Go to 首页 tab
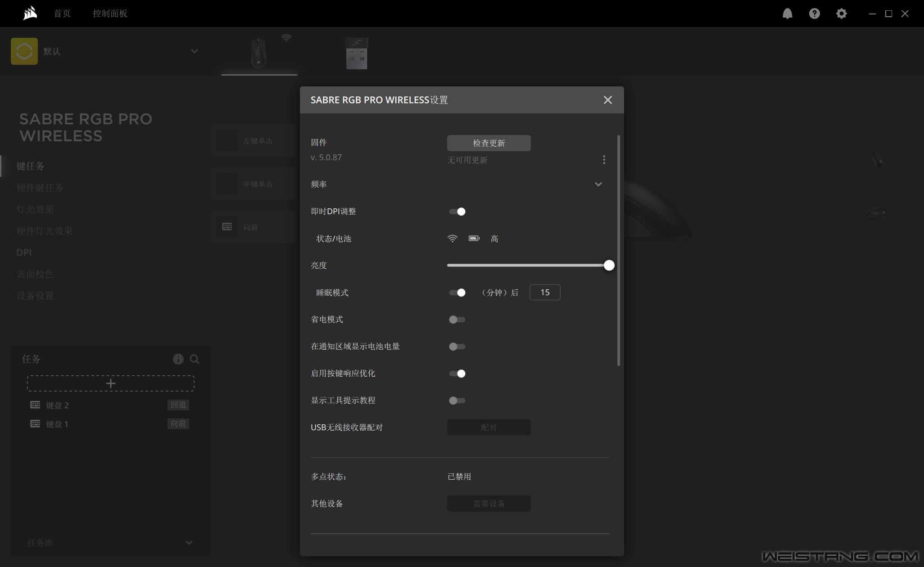Image resolution: width=924 pixels, height=567 pixels. click(62, 13)
